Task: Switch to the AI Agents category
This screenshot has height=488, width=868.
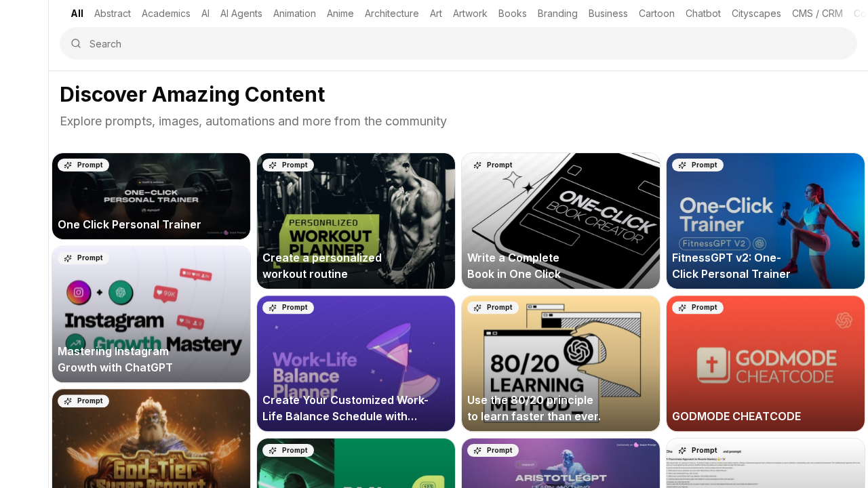Action: [x=241, y=14]
